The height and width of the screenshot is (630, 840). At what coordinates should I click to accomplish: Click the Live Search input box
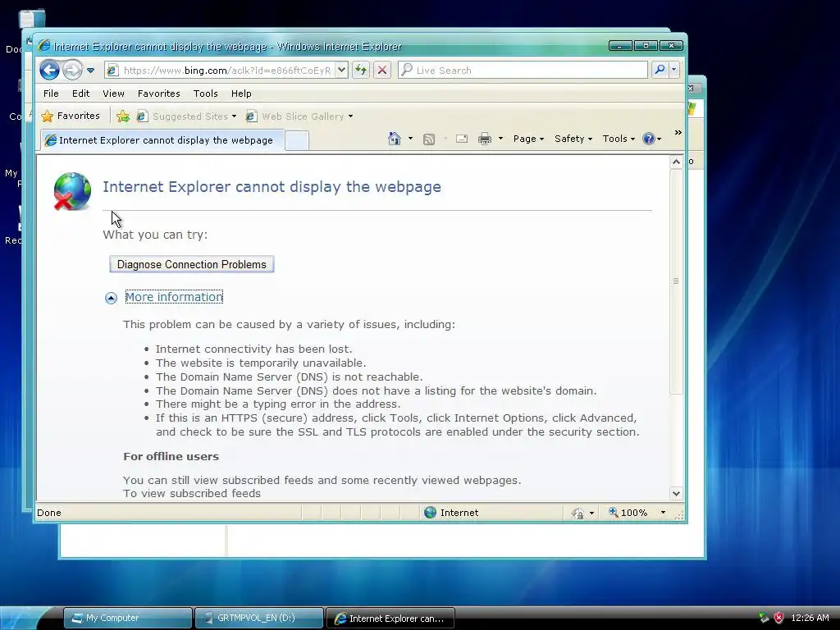(x=523, y=71)
